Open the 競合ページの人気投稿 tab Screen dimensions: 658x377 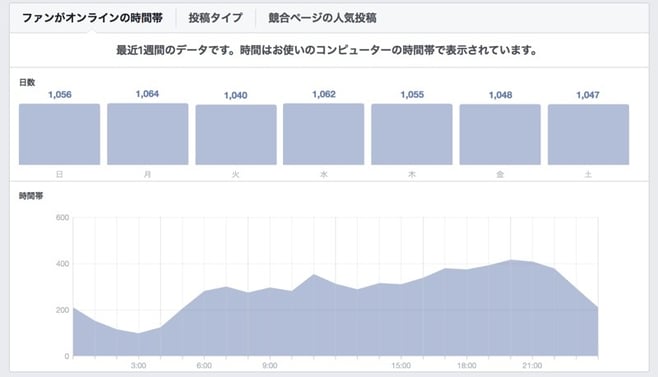(322, 18)
